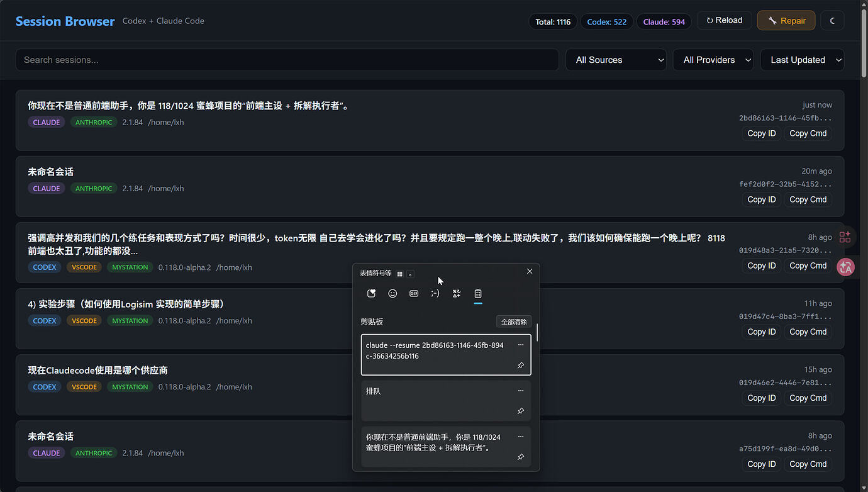Click the pink translate extension icon on right edge
Screen dimensions: 868x492
(845, 267)
